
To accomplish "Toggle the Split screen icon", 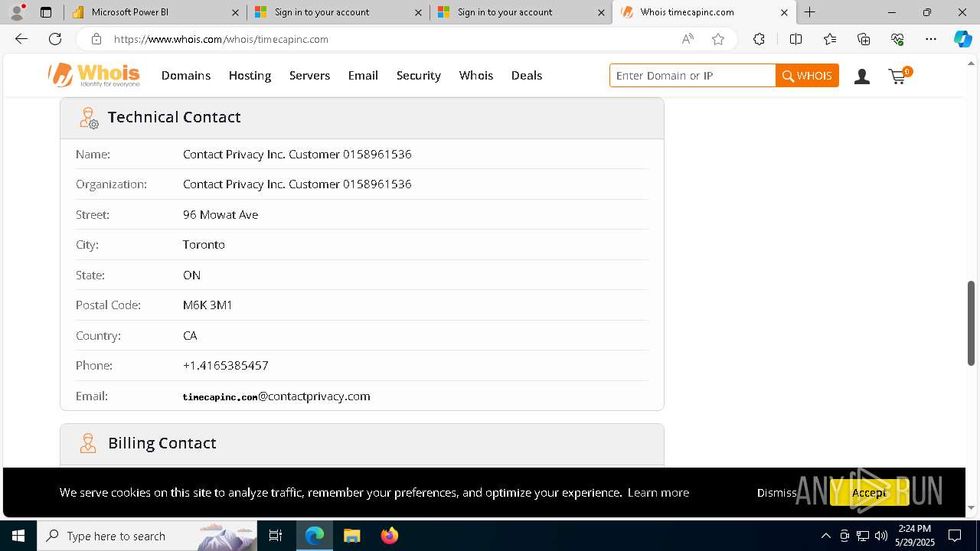I will point(795,39).
